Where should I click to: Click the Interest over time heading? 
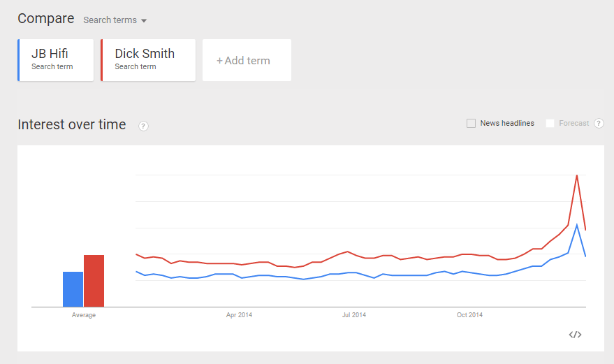(x=72, y=124)
